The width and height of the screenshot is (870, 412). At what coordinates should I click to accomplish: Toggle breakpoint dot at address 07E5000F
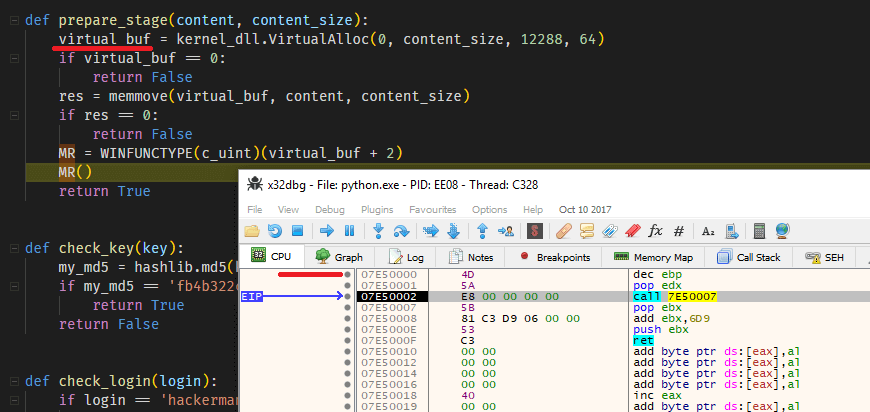(347, 340)
